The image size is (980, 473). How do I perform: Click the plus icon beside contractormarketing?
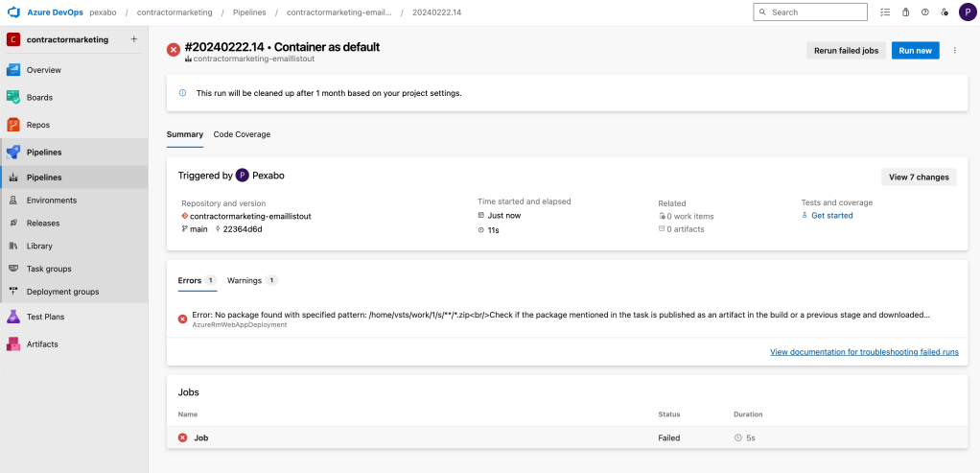[133, 39]
